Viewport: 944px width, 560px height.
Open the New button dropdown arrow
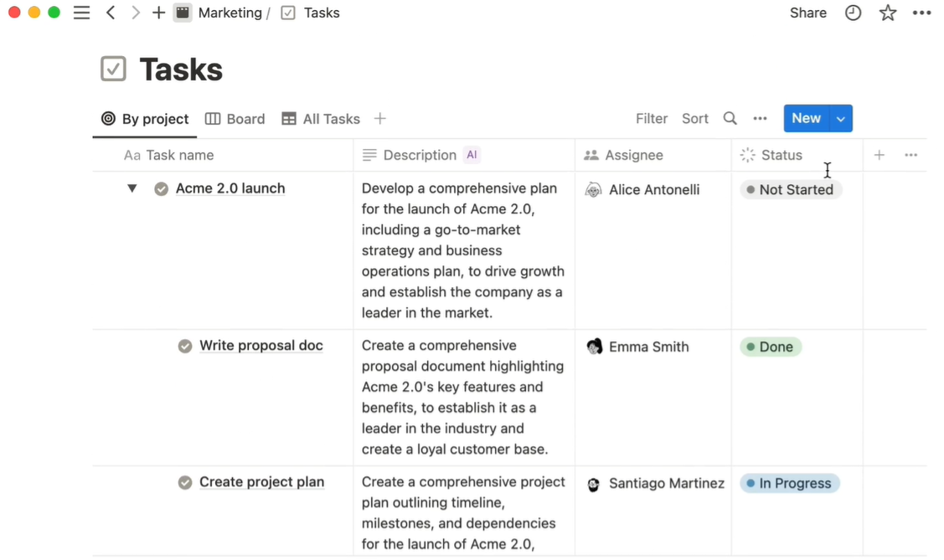[x=840, y=119]
